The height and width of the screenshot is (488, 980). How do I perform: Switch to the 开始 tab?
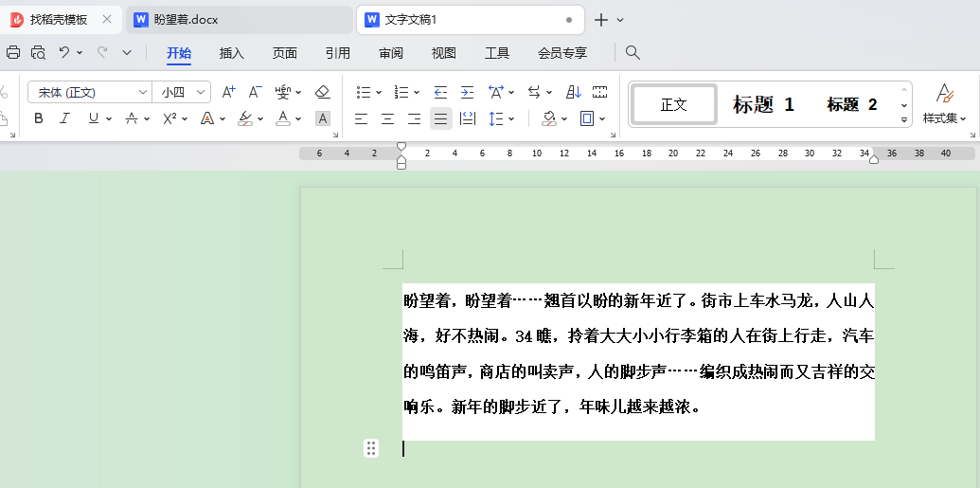179,53
